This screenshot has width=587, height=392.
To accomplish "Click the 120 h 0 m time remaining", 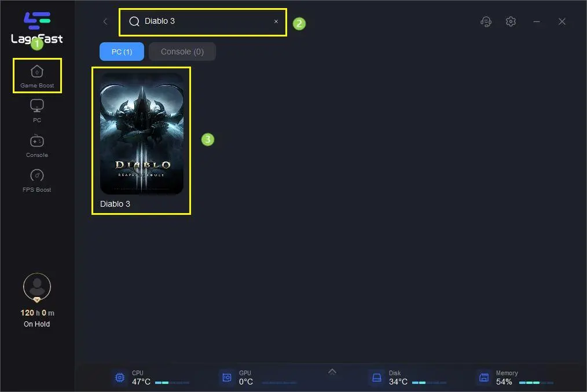I will click(37, 313).
